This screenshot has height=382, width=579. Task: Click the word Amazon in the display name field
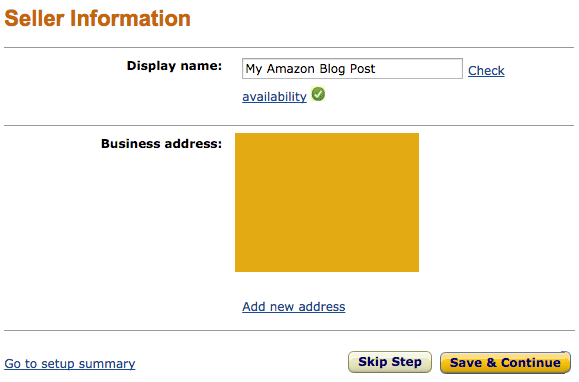click(291, 69)
